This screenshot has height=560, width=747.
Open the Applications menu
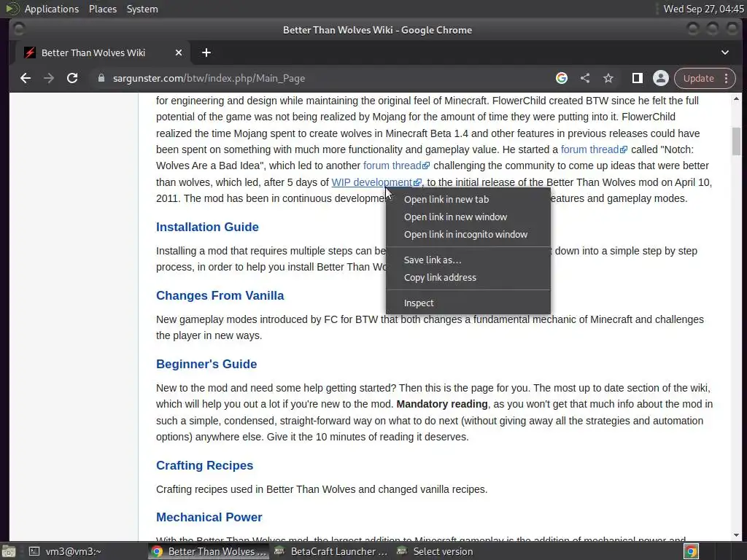(x=52, y=9)
